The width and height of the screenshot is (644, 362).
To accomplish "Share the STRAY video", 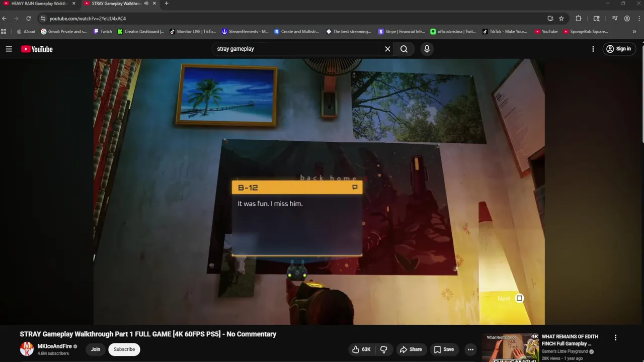I will click(410, 349).
